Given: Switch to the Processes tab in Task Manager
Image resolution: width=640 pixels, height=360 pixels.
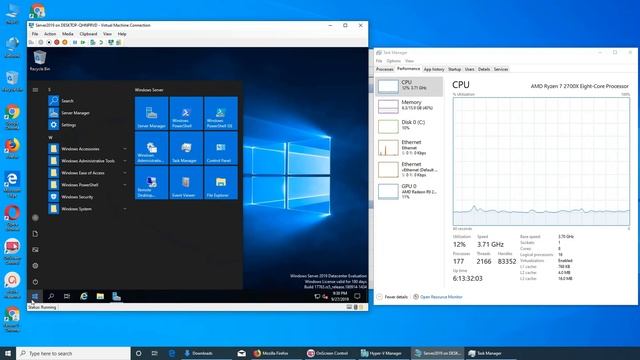Looking at the screenshot, I should coord(384,69).
